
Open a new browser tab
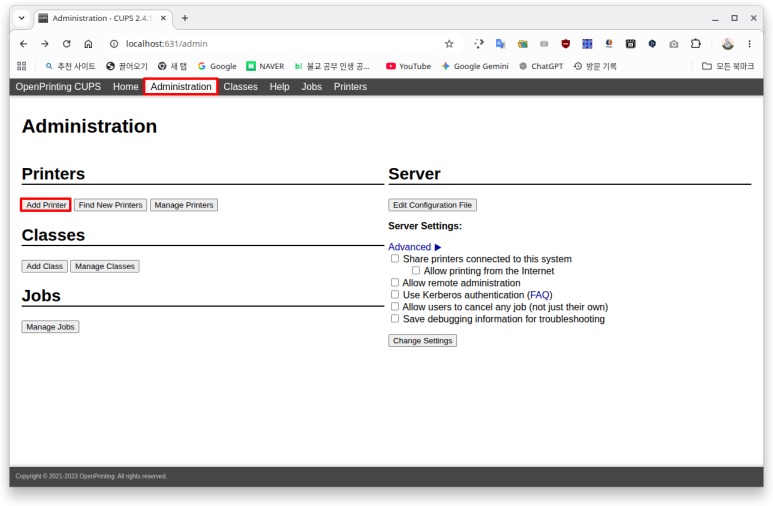(185, 18)
